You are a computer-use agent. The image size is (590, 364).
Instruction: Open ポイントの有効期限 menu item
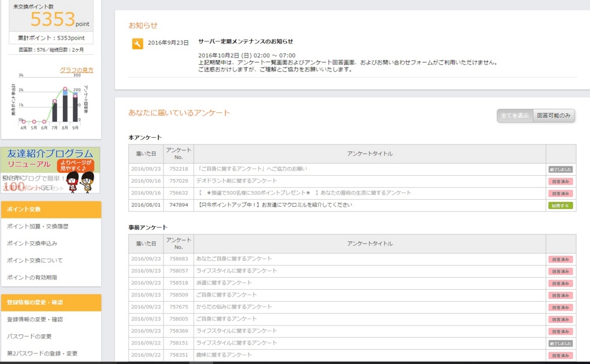32,278
